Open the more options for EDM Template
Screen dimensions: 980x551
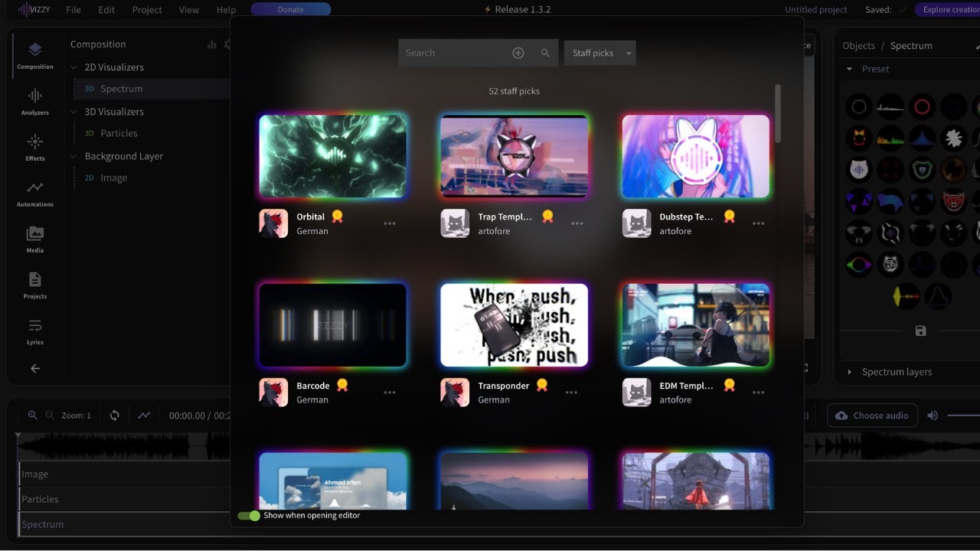(x=759, y=393)
